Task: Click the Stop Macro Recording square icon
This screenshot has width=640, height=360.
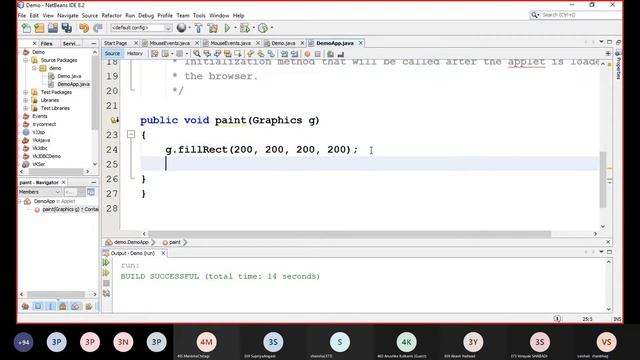Action: 318,53
